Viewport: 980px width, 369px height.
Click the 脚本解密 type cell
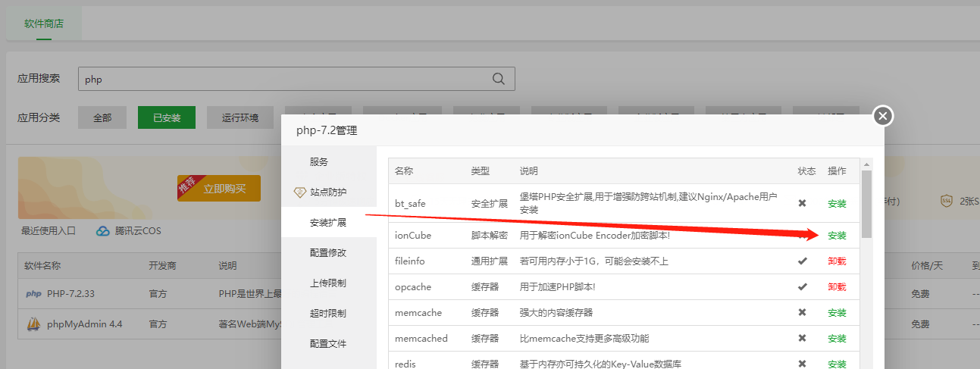click(490, 236)
